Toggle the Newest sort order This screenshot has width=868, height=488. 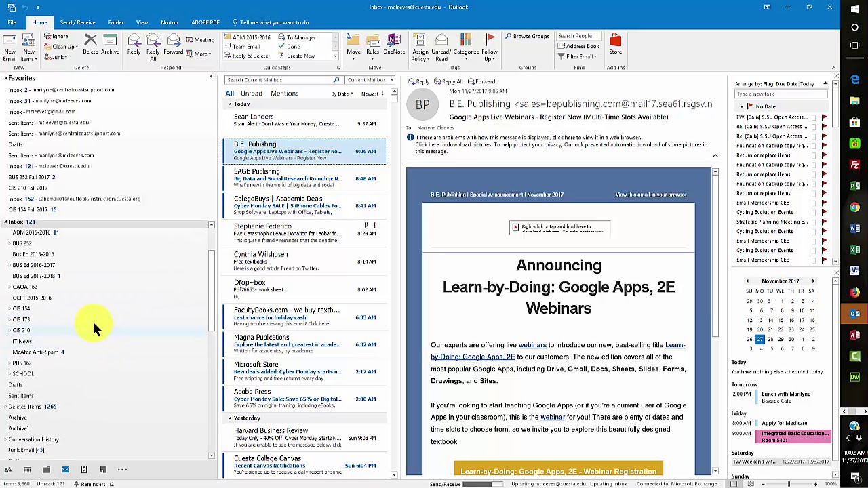[x=372, y=94]
